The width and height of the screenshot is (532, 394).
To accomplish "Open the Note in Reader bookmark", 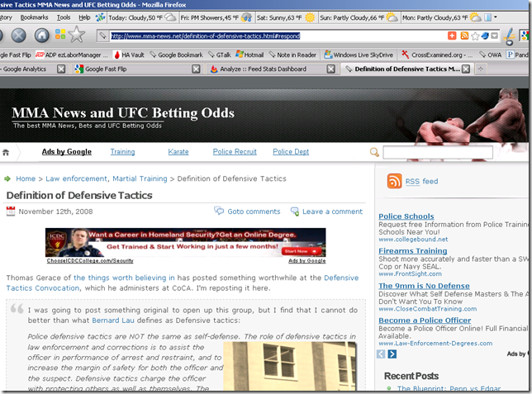I will (292, 55).
